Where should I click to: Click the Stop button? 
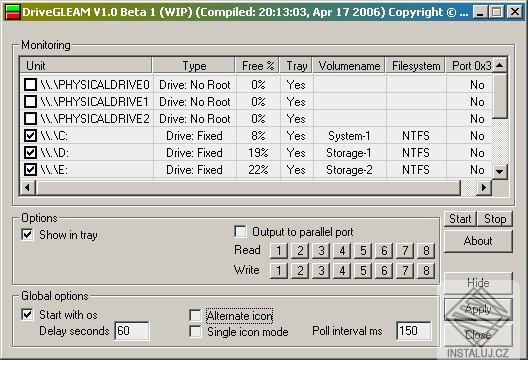495,219
